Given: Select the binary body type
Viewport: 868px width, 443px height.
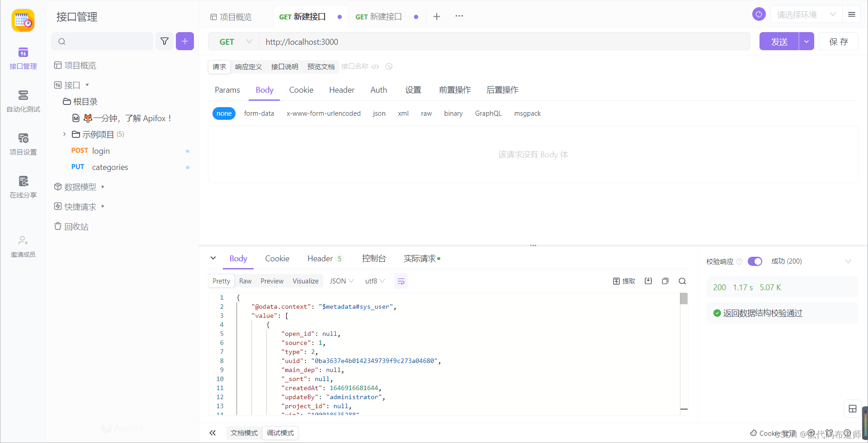Looking at the screenshot, I should pyautogui.click(x=453, y=113).
